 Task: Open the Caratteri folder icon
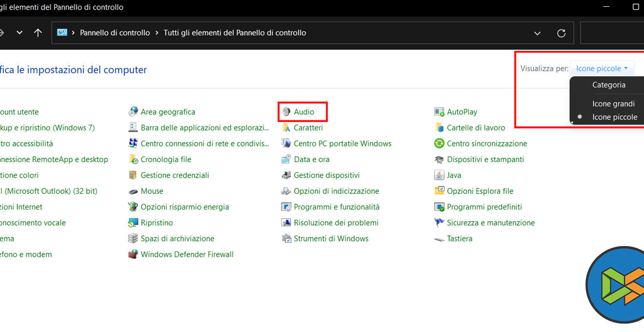pyautogui.click(x=286, y=127)
